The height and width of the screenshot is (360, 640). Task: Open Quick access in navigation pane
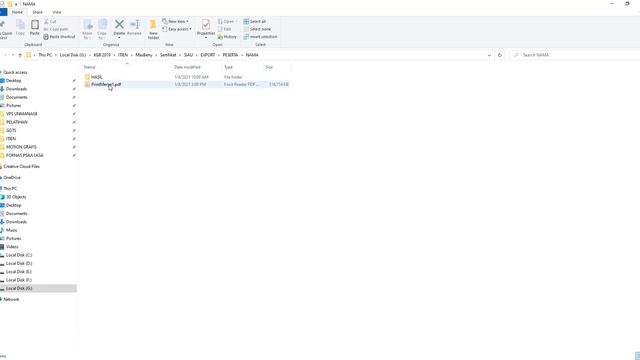point(15,72)
